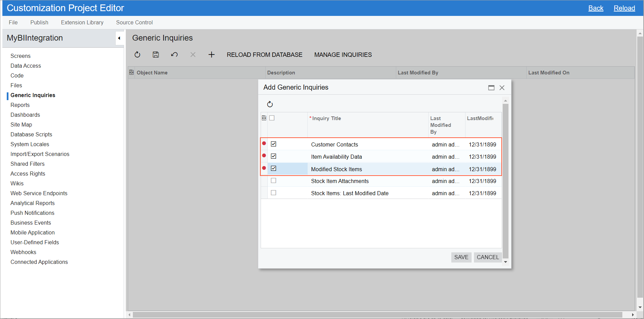
Task: Collapse the MyBIIntegration navigation panel
Action: (x=119, y=38)
